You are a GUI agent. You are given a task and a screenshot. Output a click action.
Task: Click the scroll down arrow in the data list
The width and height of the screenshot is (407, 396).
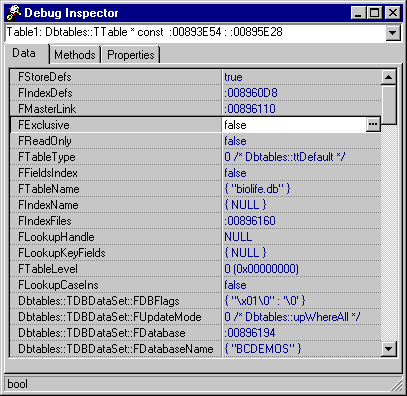(x=388, y=349)
